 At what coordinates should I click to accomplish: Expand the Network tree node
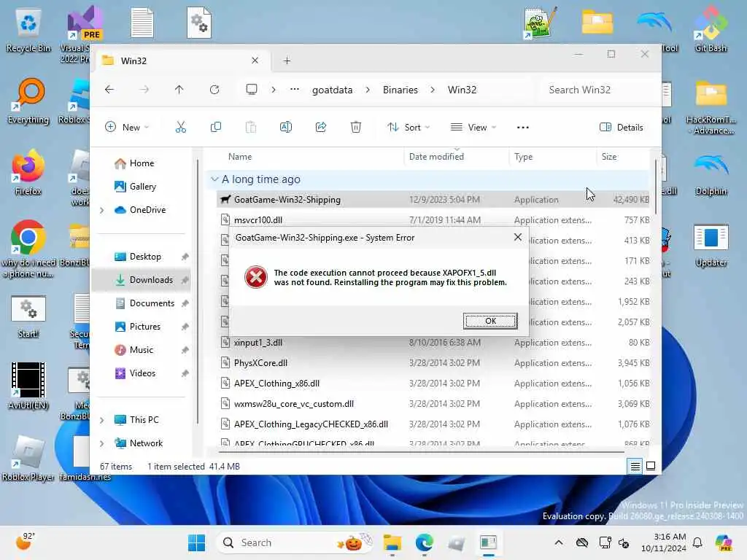click(101, 443)
